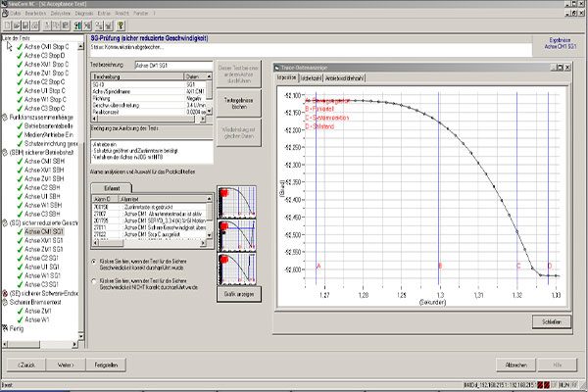Click marker line B in the graph

coord(438,187)
